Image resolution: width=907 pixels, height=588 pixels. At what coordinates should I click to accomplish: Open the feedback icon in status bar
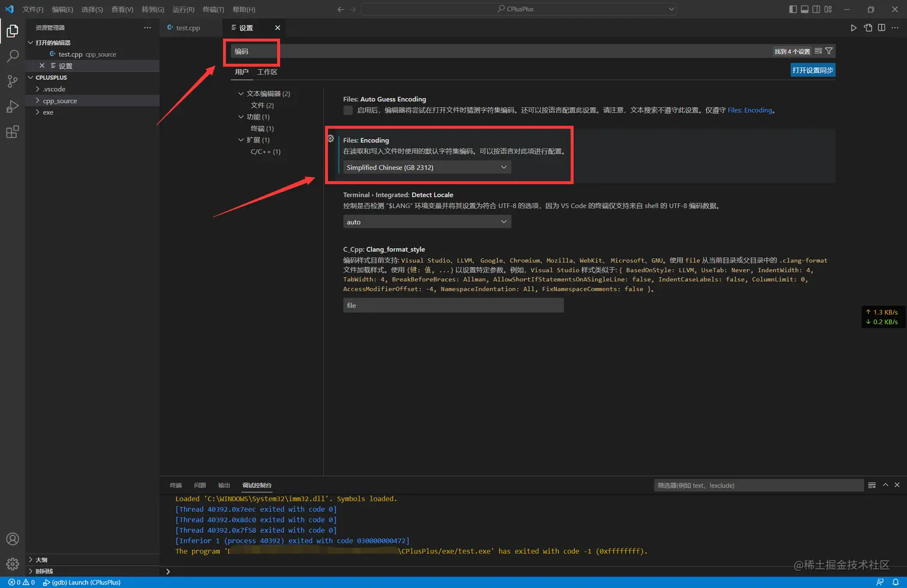click(x=880, y=582)
